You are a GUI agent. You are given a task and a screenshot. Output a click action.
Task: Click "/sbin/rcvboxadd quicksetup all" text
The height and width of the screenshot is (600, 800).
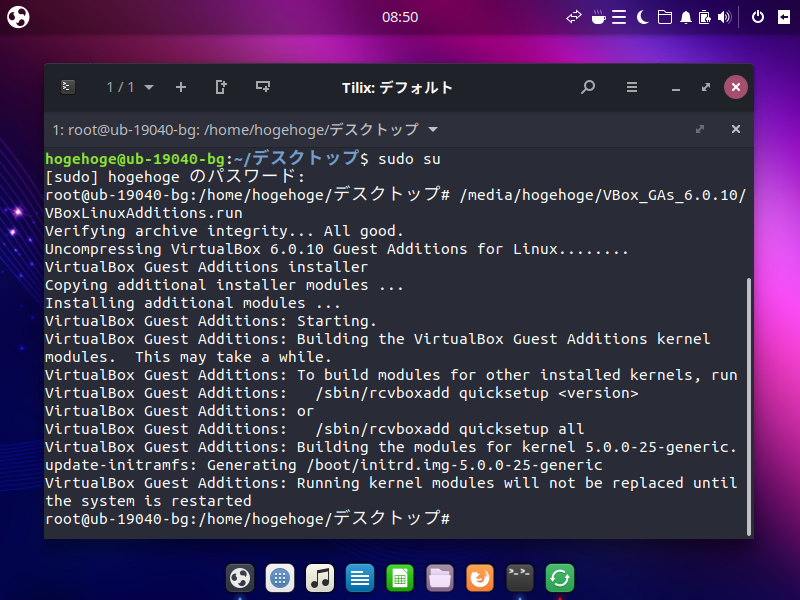click(449, 429)
